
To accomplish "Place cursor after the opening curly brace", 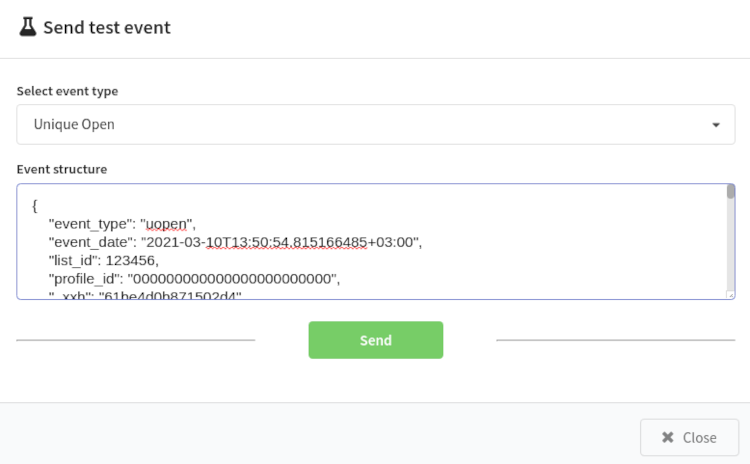I will [x=37, y=206].
